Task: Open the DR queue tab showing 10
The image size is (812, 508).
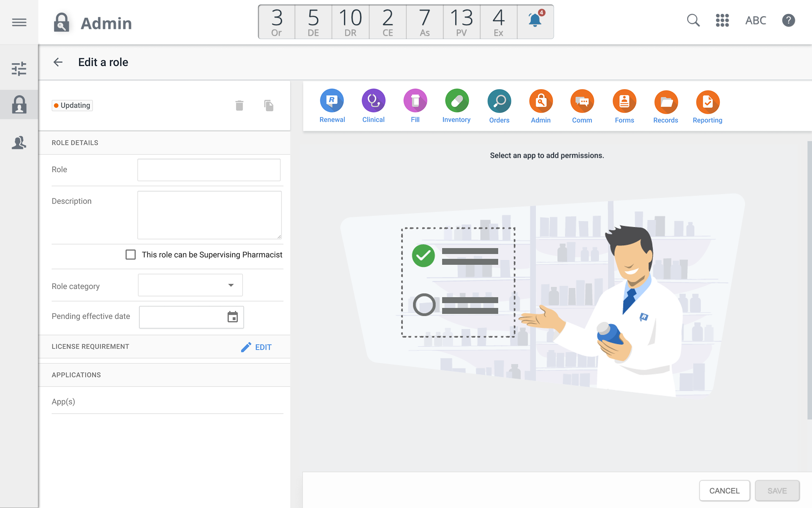Action: (350, 22)
